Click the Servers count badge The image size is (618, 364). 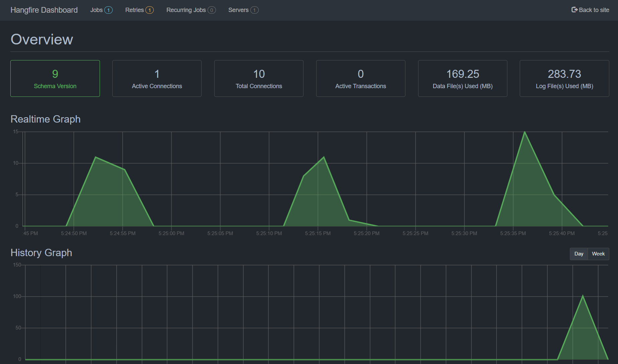point(254,10)
